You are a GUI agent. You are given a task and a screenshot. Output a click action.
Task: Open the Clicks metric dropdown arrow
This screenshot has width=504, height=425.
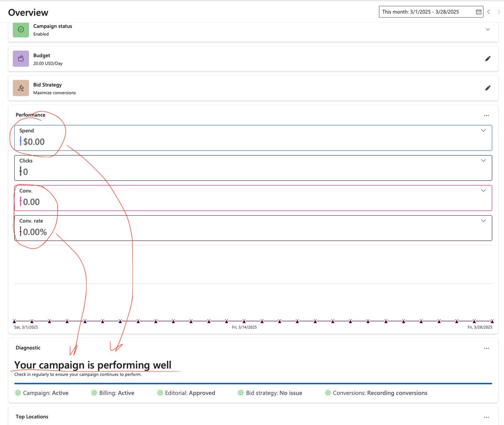tap(483, 161)
